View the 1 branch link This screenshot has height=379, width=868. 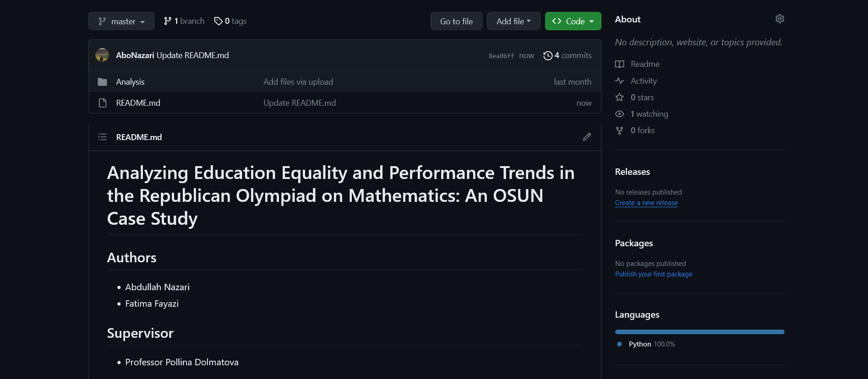click(x=184, y=21)
